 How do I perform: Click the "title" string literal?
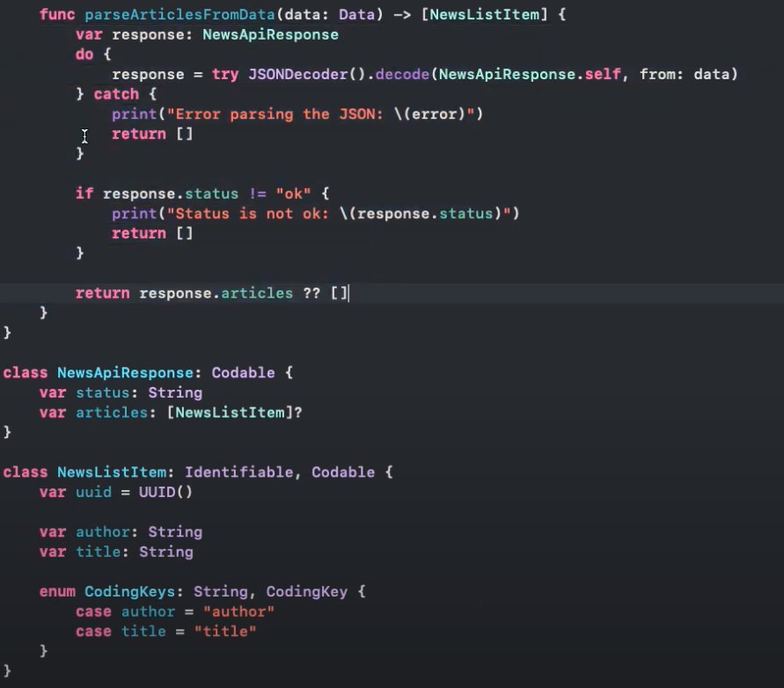coord(225,632)
